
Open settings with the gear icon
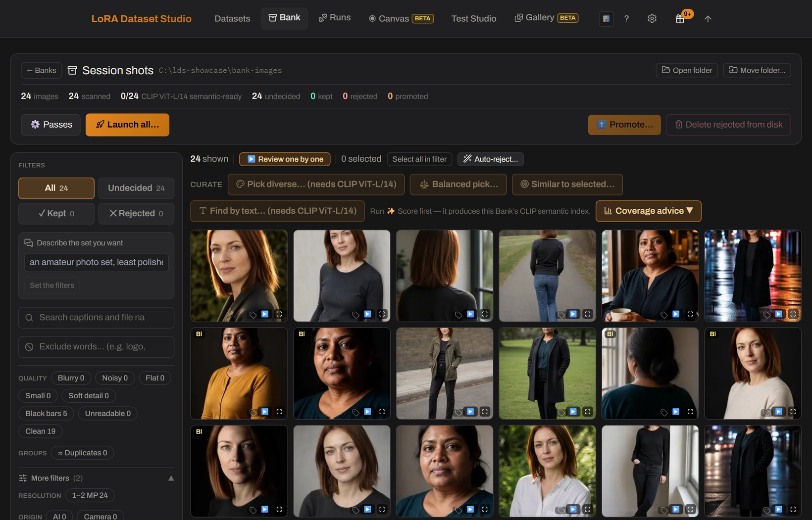pos(652,19)
